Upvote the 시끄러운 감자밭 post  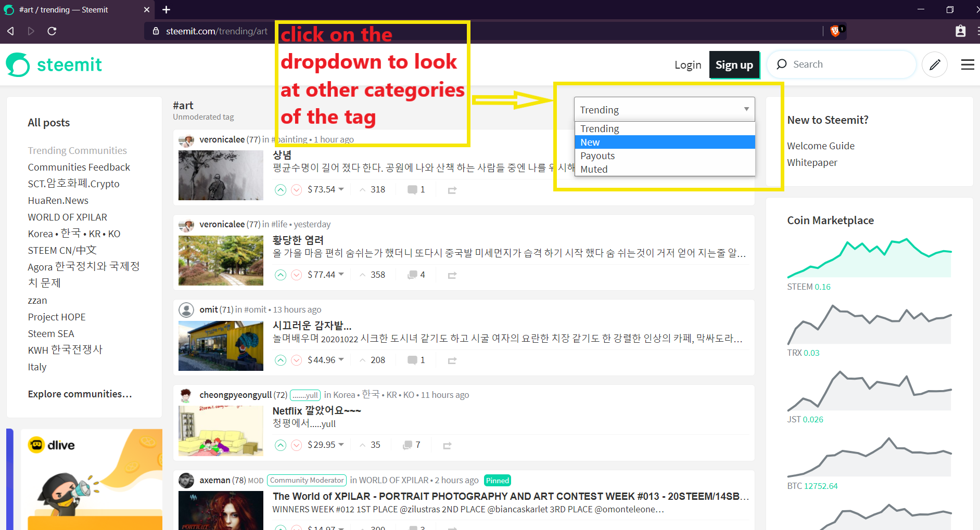pyautogui.click(x=281, y=360)
